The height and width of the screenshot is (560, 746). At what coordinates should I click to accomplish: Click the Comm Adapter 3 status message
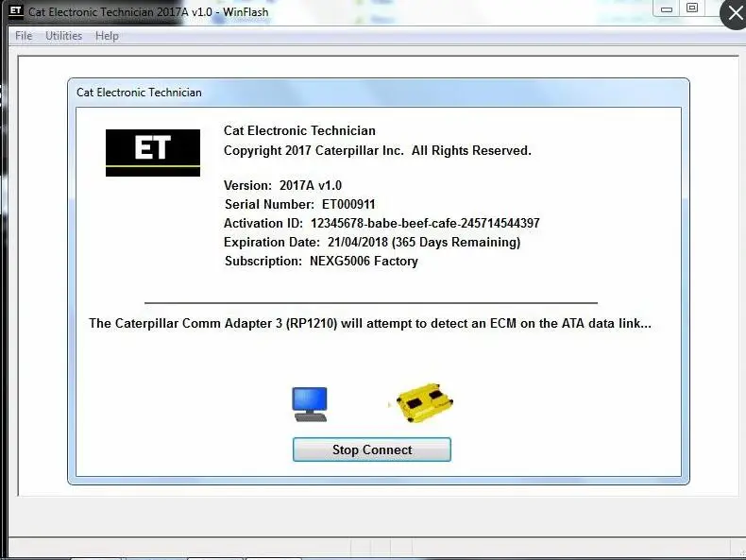370,324
